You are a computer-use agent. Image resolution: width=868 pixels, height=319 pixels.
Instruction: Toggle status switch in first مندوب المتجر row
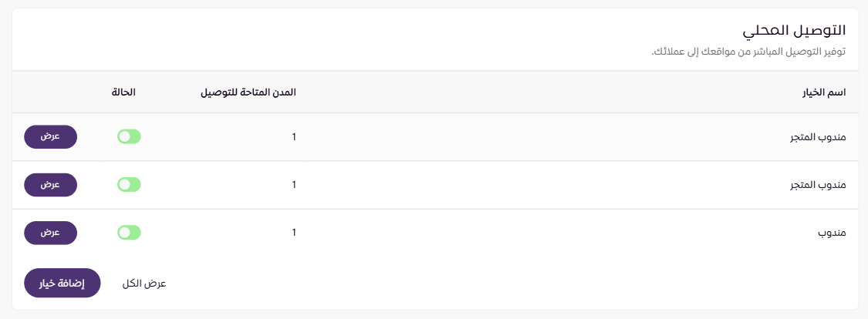point(129,136)
